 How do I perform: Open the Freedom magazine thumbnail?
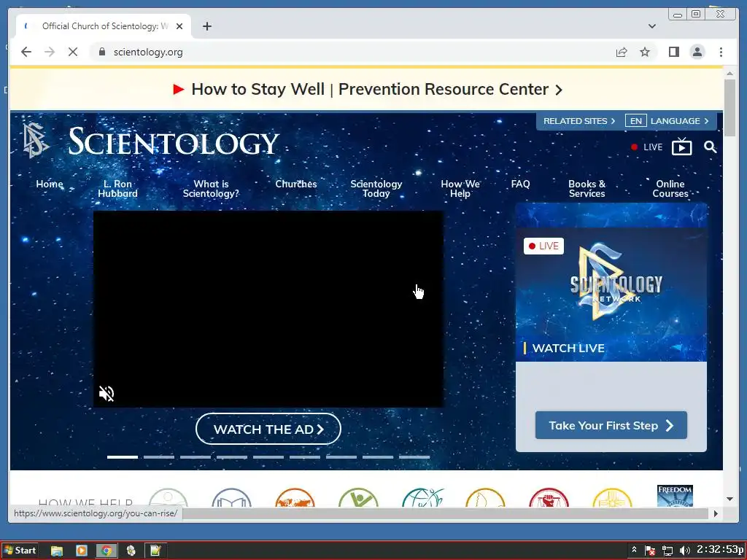point(675,496)
